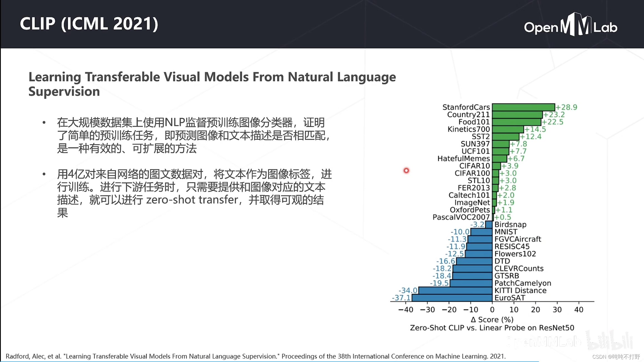This screenshot has width=644, height=362.
Task: Click the CLEVRCounts chart label
Action: [519, 268]
